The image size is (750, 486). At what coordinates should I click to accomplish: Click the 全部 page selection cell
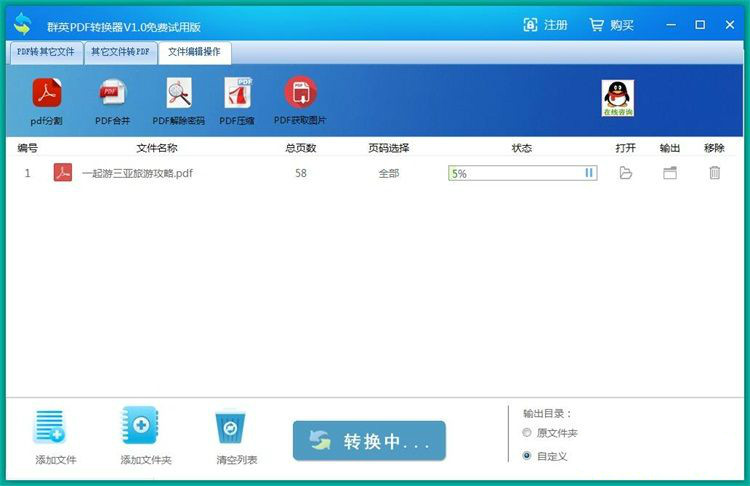pyautogui.click(x=389, y=173)
